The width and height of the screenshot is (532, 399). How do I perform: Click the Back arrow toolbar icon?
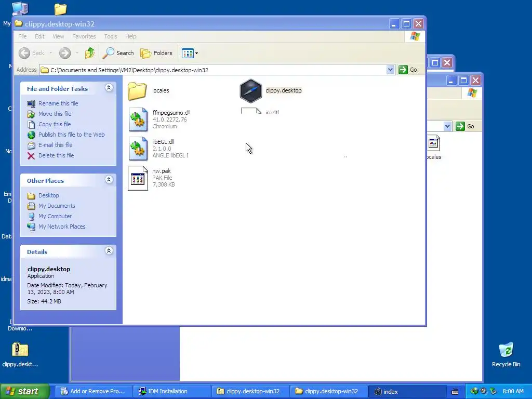(x=24, y=53)
